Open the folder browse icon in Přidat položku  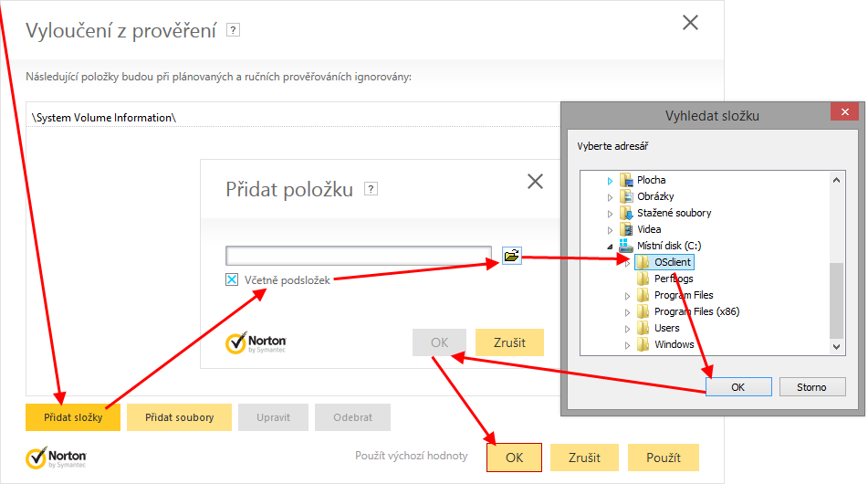(x=511, y=256)
